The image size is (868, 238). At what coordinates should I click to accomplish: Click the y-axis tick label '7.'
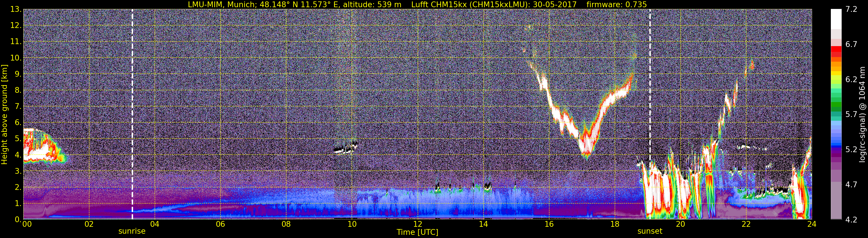tap(18, 107)
